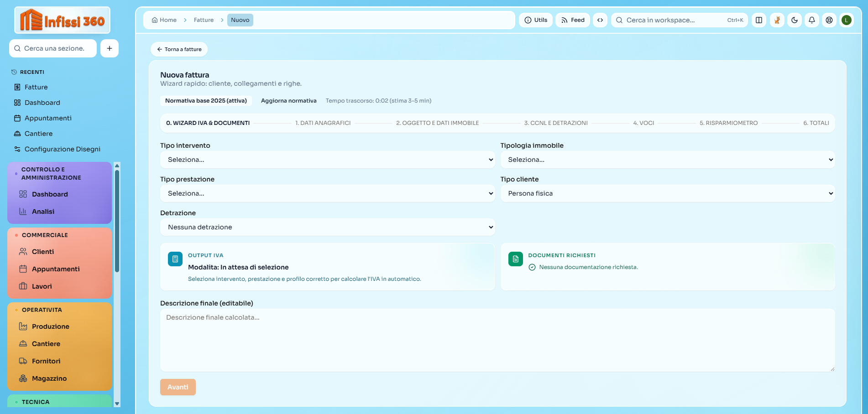Expand the Tipo intervento dropdown
Image resolution: width=868 pixels, height=414 pixels.
(327, 160)
